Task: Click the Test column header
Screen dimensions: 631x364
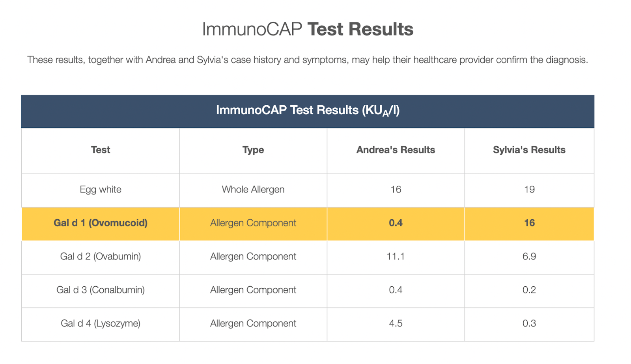Action: pyautogui.click(x=101, y=150)
